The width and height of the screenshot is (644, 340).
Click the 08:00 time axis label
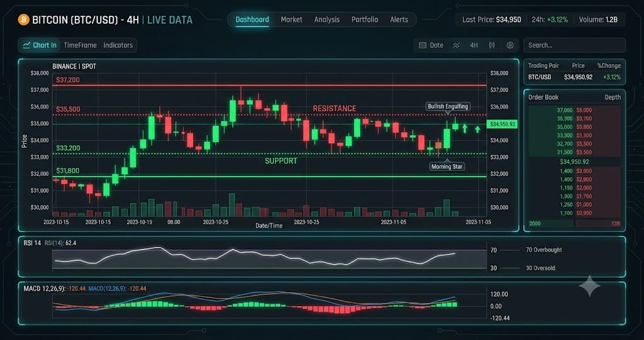coord(174,222)
